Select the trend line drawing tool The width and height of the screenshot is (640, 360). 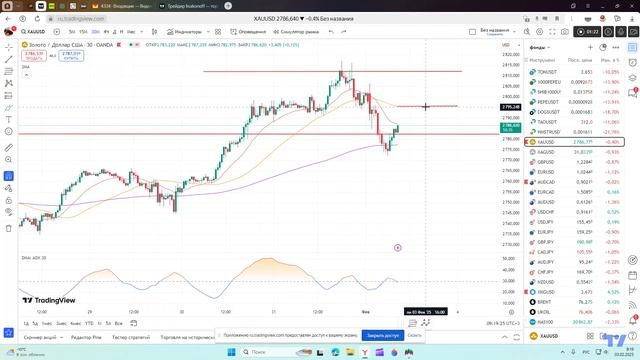coord(9,59)
